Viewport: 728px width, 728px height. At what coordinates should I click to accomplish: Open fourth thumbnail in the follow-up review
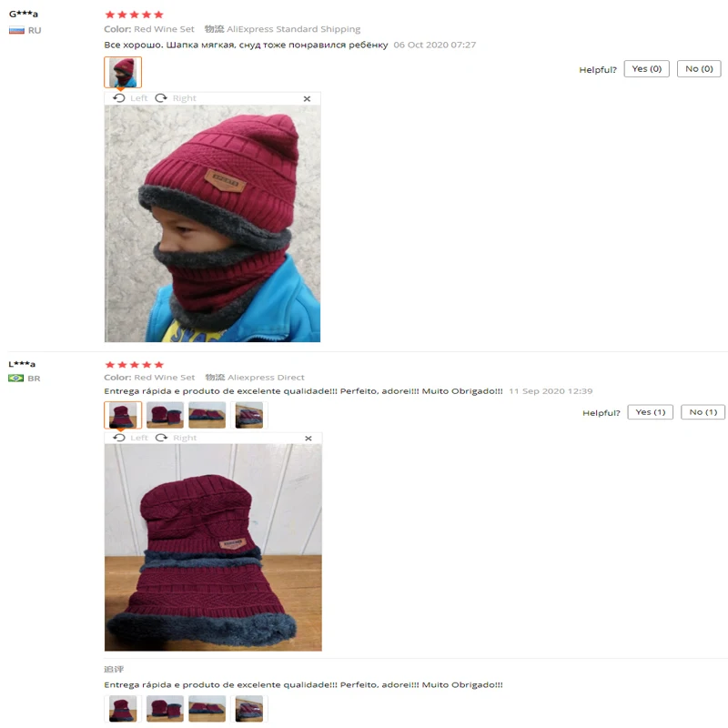tap(248, 709)
